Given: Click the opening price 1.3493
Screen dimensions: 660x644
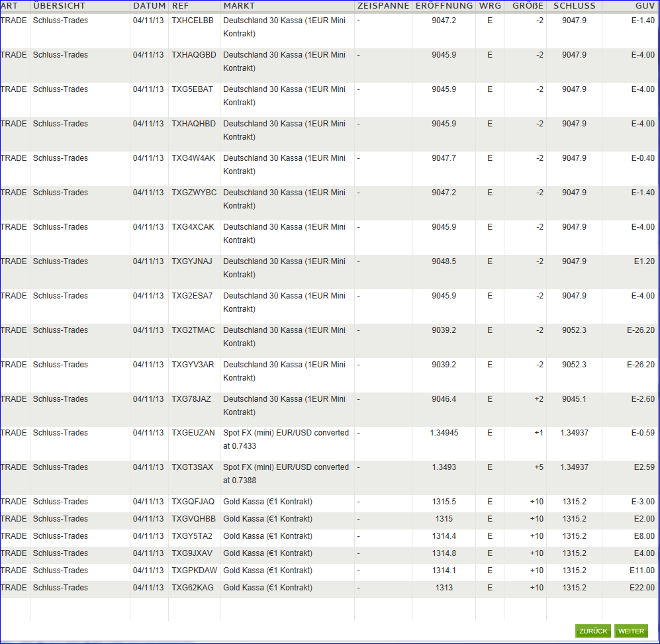Looking at the screenshot, I should tap(444, 467).
